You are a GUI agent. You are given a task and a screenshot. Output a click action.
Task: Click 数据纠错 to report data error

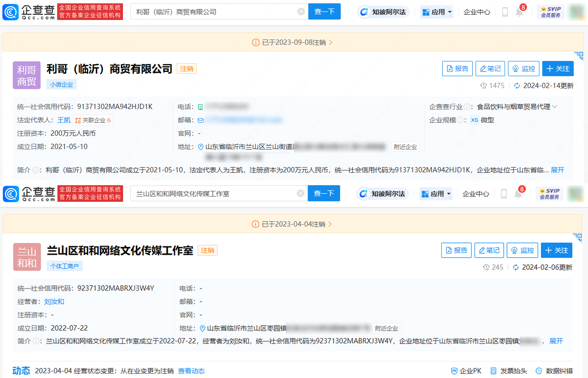click(x=554, y=371)
